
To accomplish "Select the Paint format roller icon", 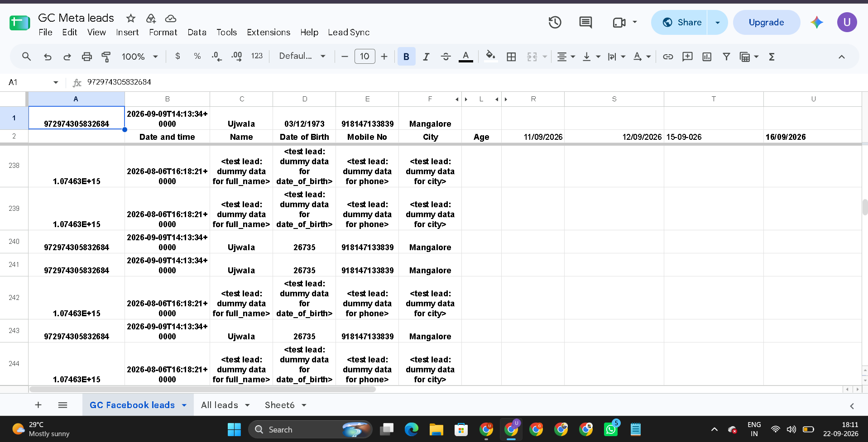I will (106, 57).
